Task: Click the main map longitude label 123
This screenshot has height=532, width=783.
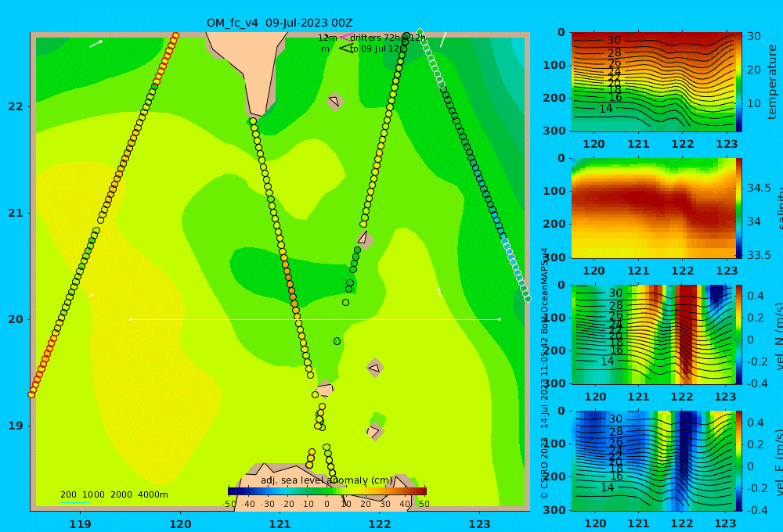Action: [x=479, y=524]
